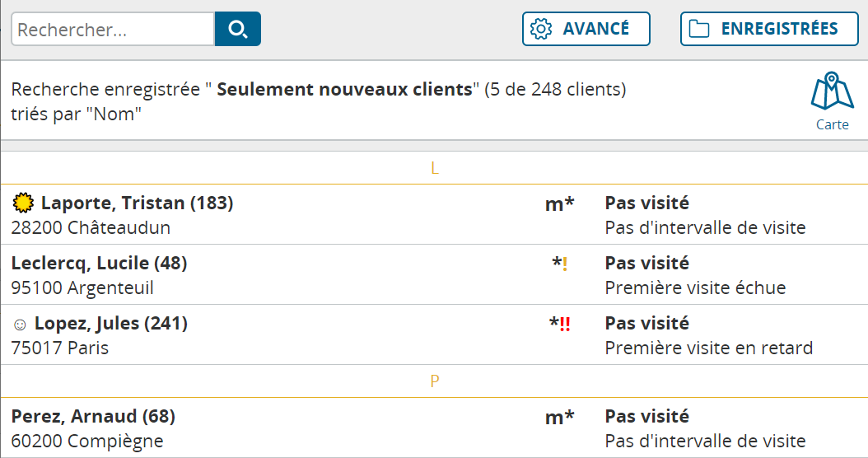
Task: Click the red double exclamation for Lopez
Action: (565, 325)
